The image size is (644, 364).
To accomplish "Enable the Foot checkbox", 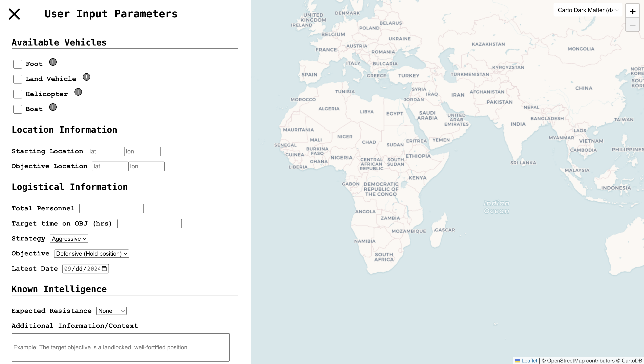I will pos(18,64).
